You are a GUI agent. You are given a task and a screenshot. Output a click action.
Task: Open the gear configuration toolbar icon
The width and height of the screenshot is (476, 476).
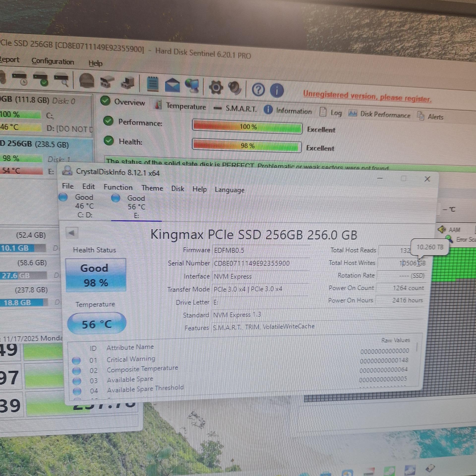coord(216,87)
